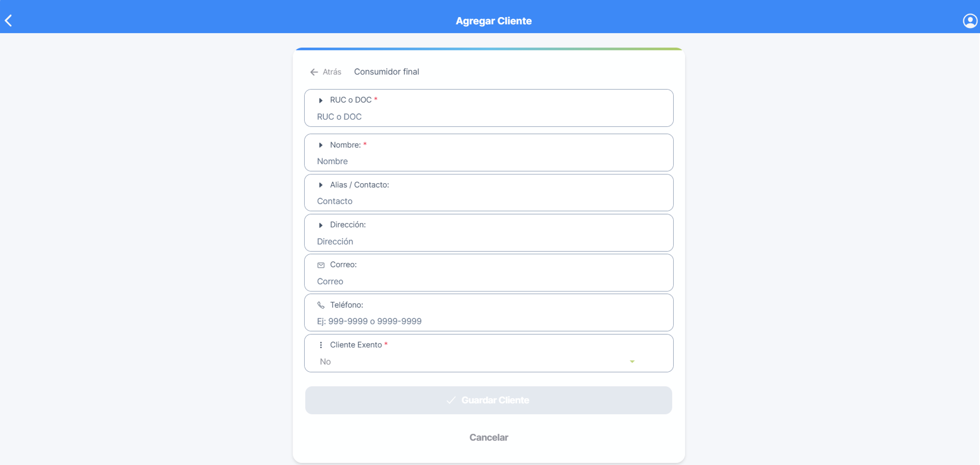Click the Cancelar link
This screenshot has height=465, width=980.
tap(489, 438)
